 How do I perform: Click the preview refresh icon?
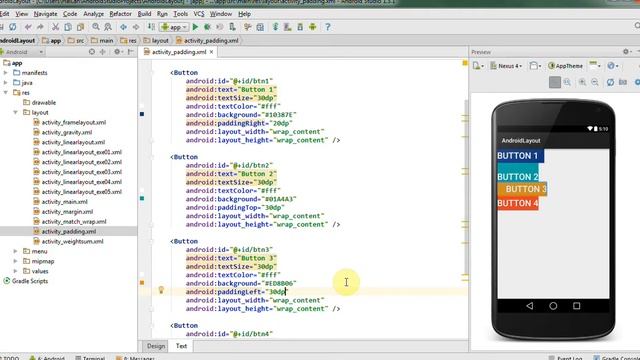tap(610, 82)
